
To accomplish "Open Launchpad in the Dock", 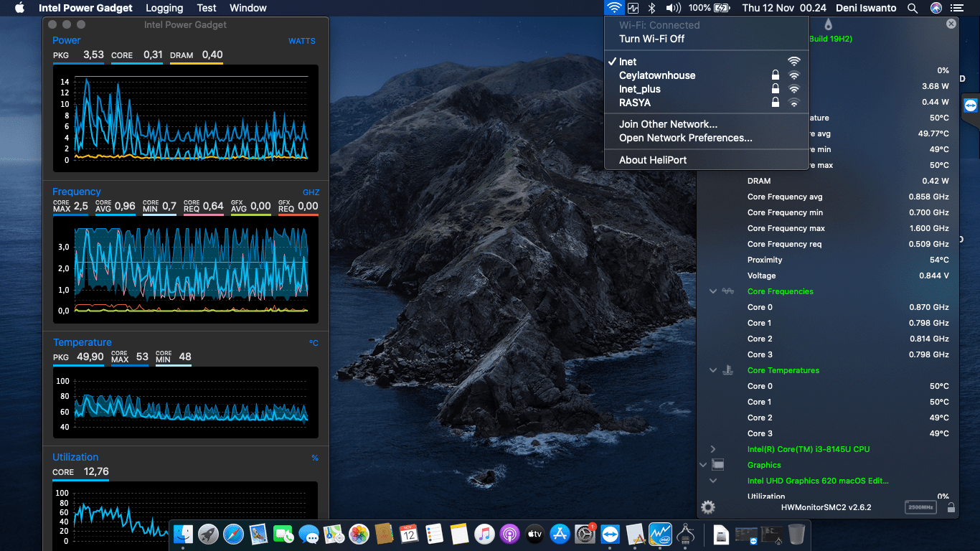I will 208,534.
